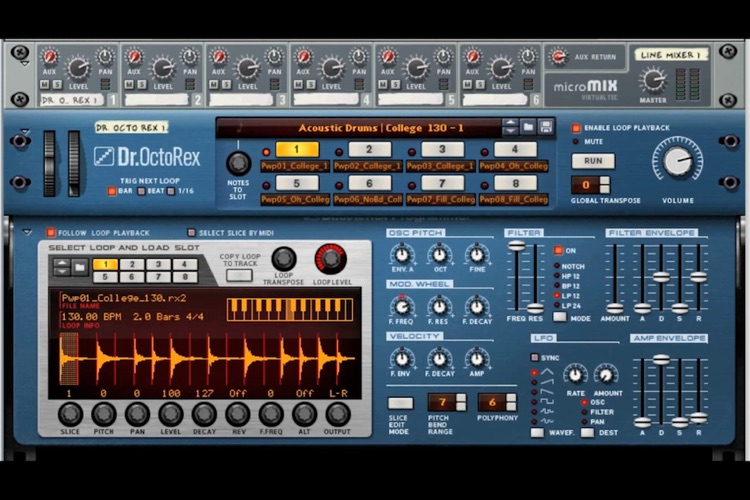The image size is (750, 500).
Task: Collapse the Dr. OctoRex device fold arrow
Action: [25, 132]
